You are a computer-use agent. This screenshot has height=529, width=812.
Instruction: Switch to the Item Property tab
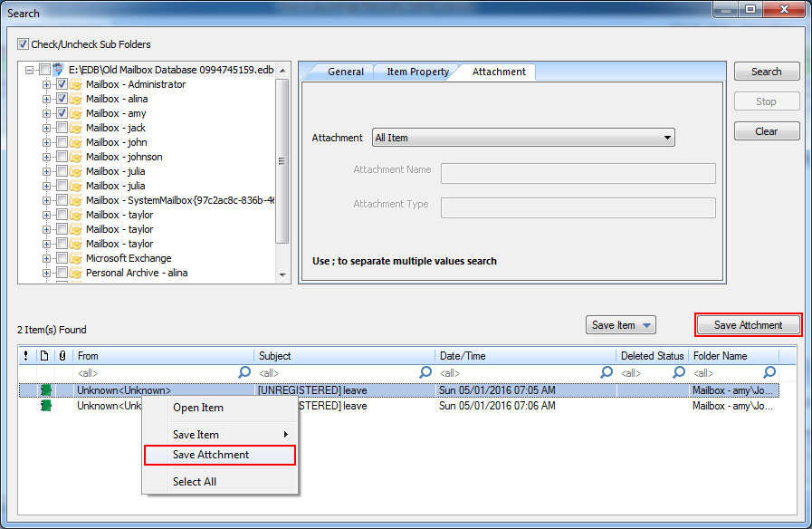point(417,72)
